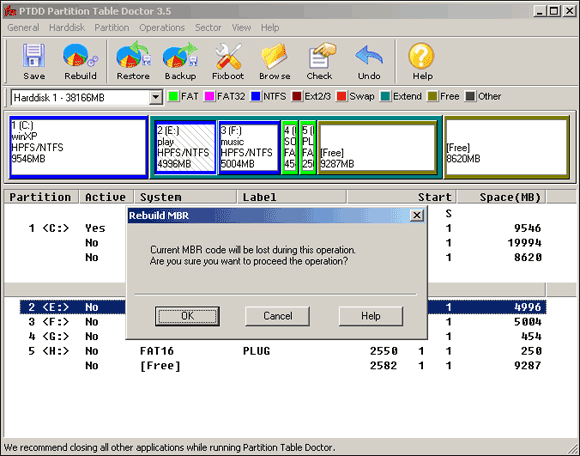The width and height of the screenshot is (580, 456).
Task: Click the PTDD app icon in title bar
Action: pyautogui.click(x=10, y=11)
